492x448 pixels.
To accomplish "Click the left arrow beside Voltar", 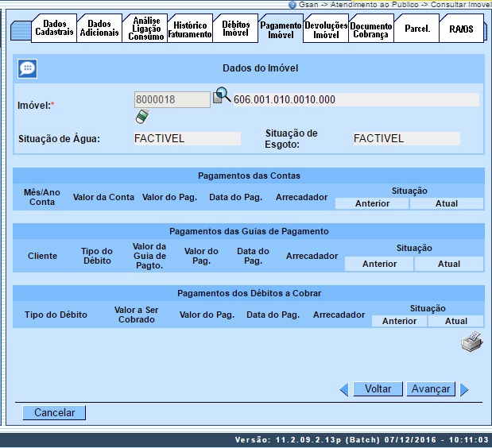I will tap(344, 389).
